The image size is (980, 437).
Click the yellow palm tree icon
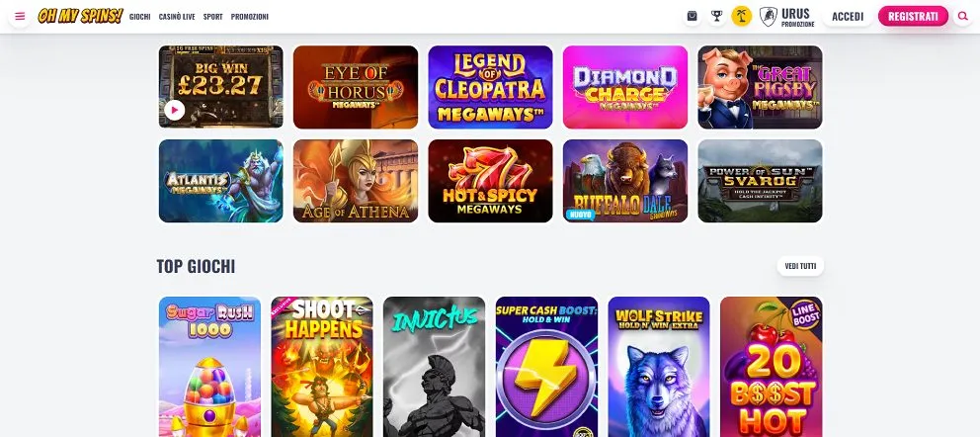tap(741, 16)
